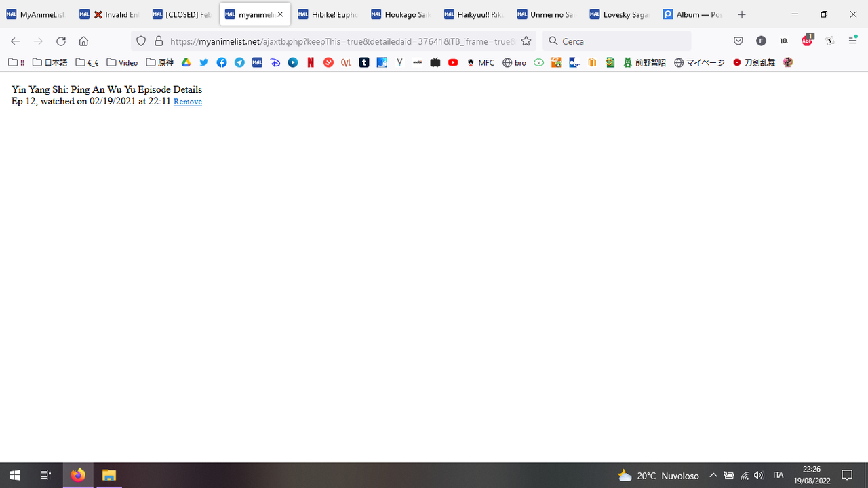Open the YouTube bookmark

pyautogui.click(x=453, y=62)
